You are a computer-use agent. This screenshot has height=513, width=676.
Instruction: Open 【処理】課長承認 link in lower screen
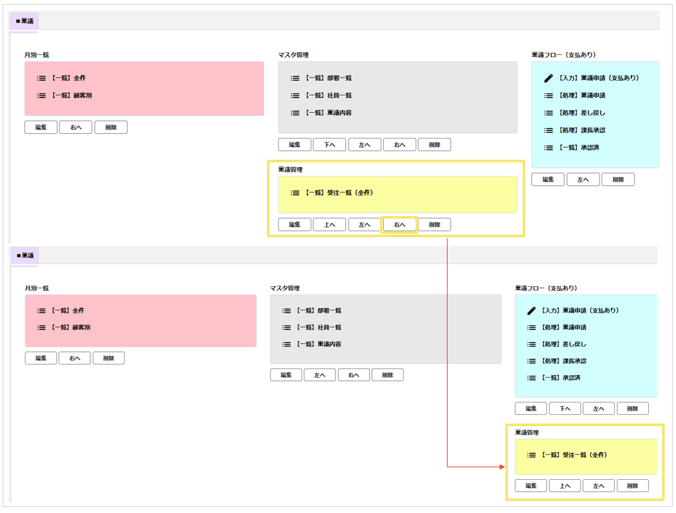tap(564, 361)
